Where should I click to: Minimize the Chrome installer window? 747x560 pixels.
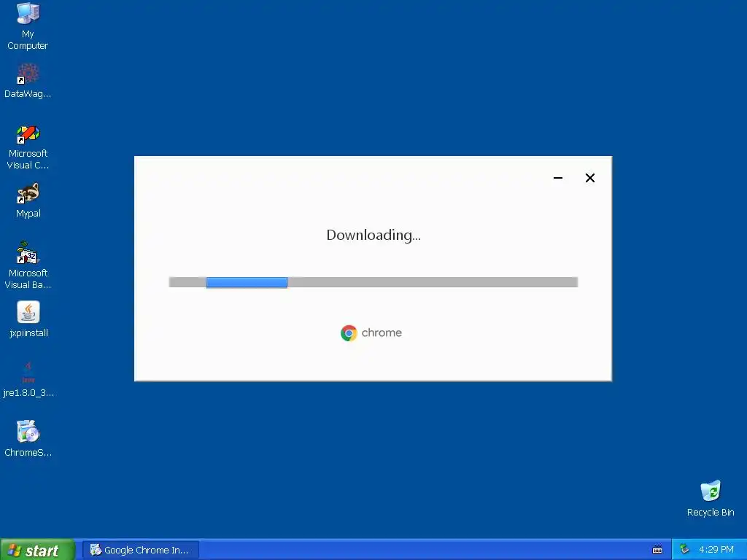558,178
